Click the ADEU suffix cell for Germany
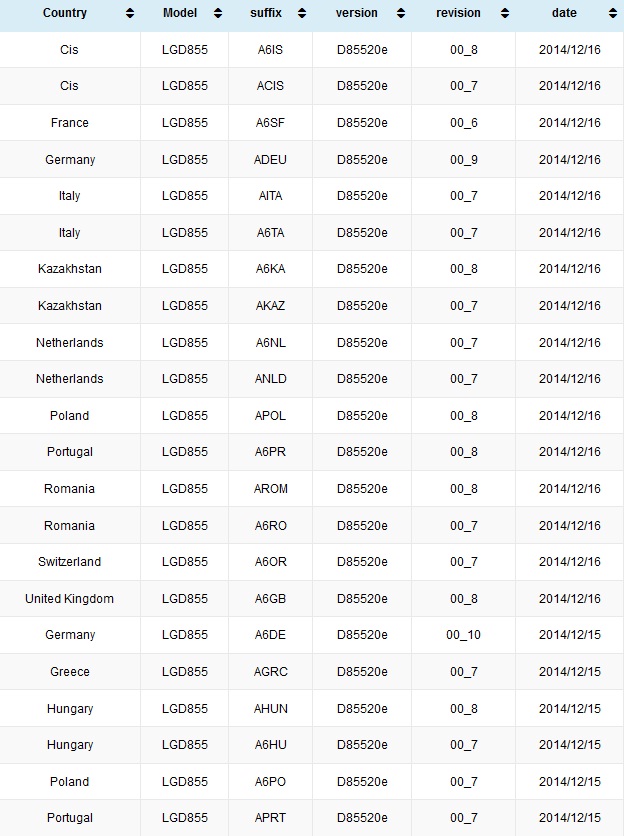The width and height of the screenshot is (624, 836). coord(270,159)
